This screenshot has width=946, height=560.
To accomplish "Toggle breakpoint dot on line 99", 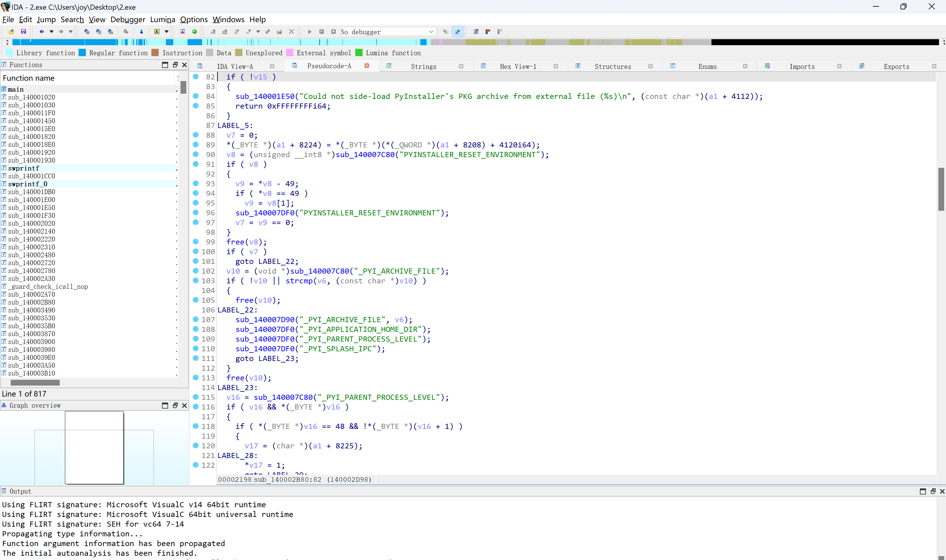I will pyautogui.click(x=195, y=241).
